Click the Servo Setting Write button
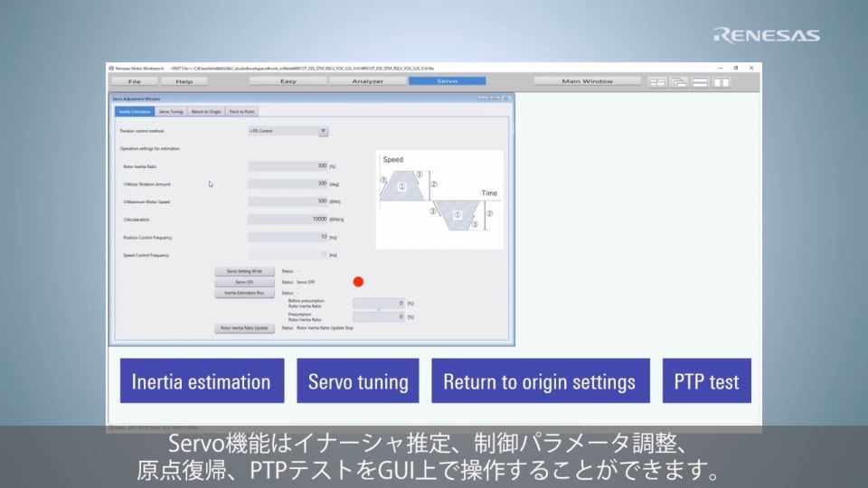This screenshot has width=868, height=488. point(244,271)
